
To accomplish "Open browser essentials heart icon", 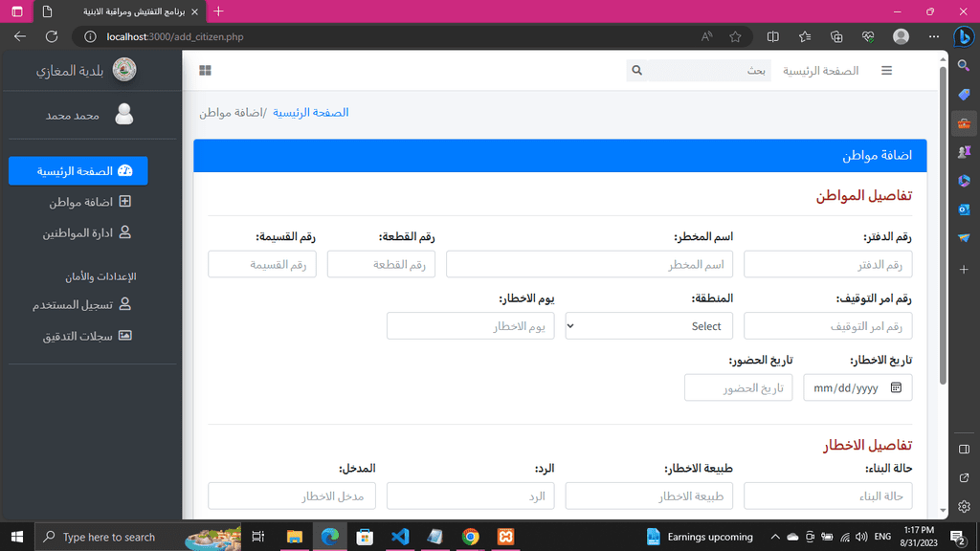I will [x=868, y=37].
